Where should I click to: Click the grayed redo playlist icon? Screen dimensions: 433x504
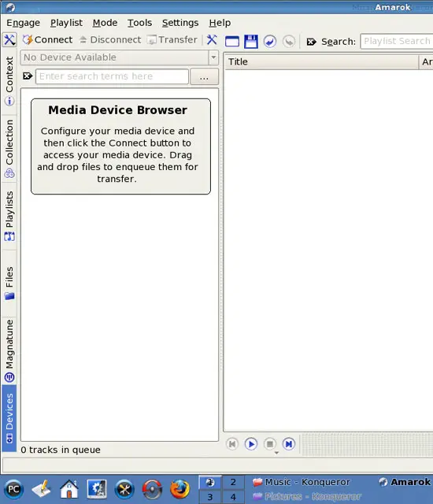tap(289, 42)
